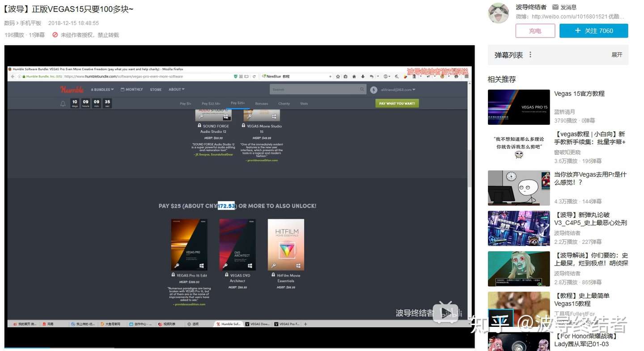Open 当你放弃Vegas去用Pr thumbnail

point(519,188)
